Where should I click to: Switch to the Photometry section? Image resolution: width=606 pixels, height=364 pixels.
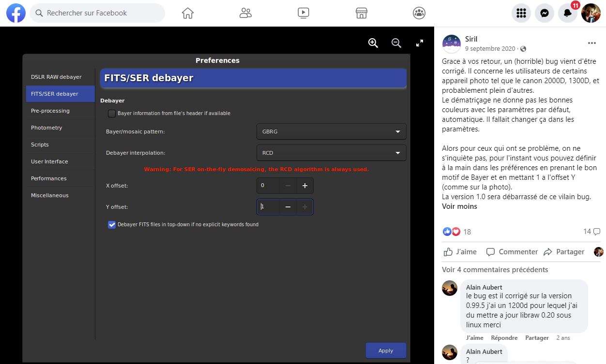pyautogui.click(x=46, y=128)
